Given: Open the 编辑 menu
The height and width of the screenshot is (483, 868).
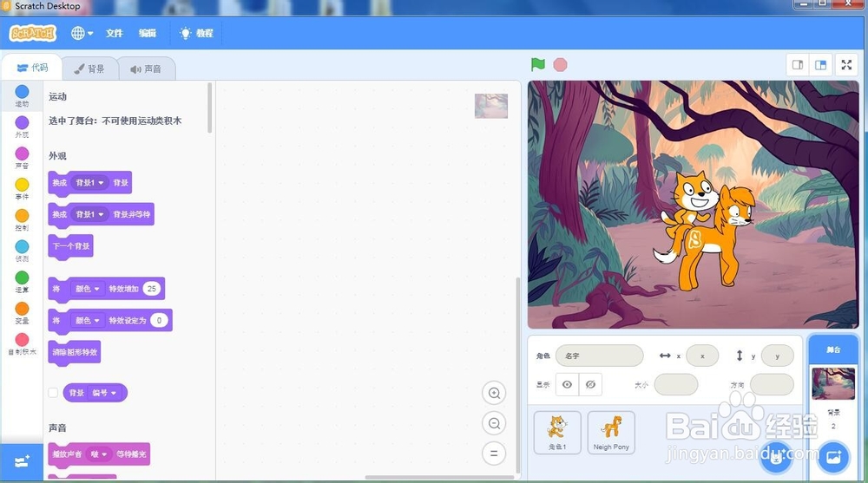Looking at the screenshot, I should coord(148,33).
